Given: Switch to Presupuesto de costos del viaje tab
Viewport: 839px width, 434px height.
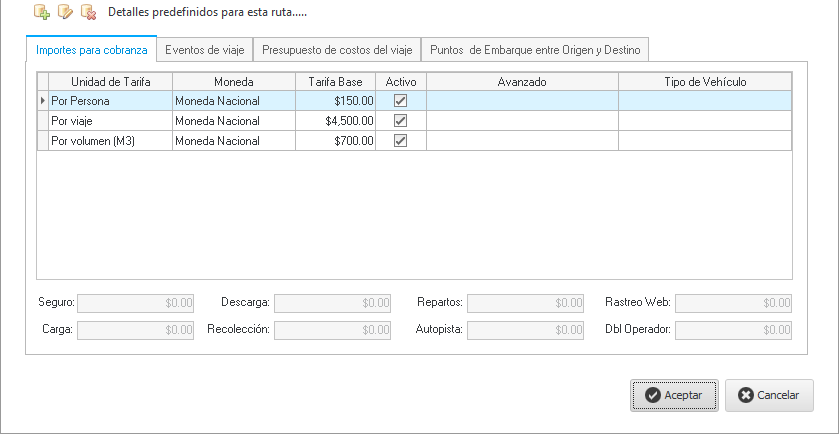Looking at the screenshot, I should tap(337, 49).
